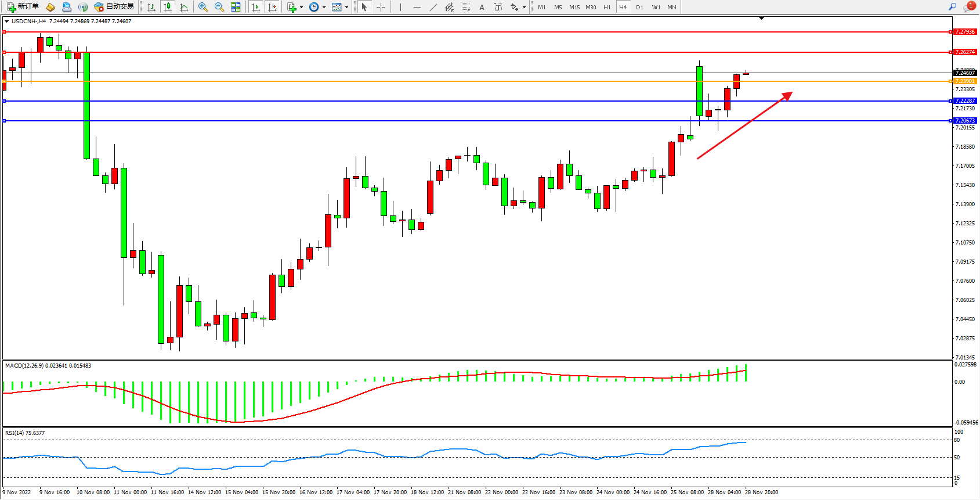
Task: Draw a horizontal line tool
Action: [417, 7]
